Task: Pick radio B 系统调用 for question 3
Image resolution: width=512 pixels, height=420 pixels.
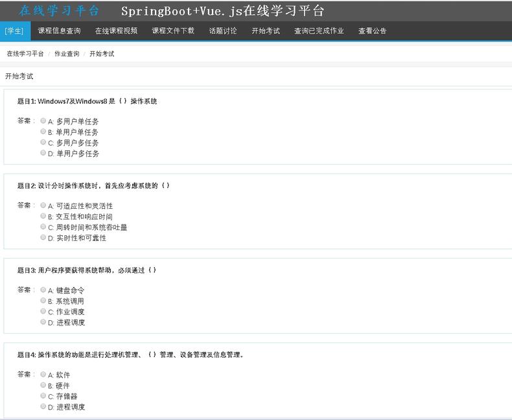Action: [43, 301]
